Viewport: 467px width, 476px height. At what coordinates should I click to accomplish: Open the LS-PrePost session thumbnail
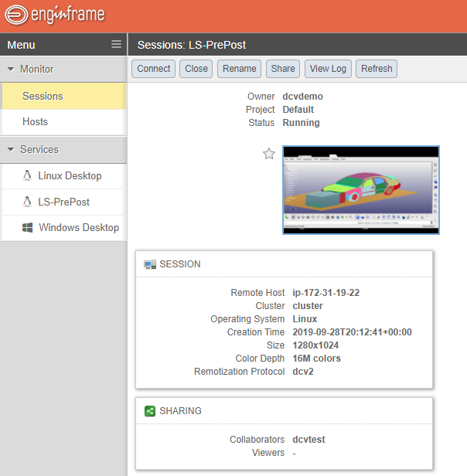(x=361, y=190)
